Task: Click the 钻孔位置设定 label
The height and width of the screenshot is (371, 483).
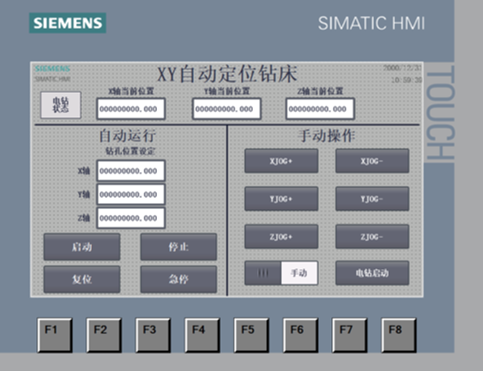Action: tap(131, 151)
